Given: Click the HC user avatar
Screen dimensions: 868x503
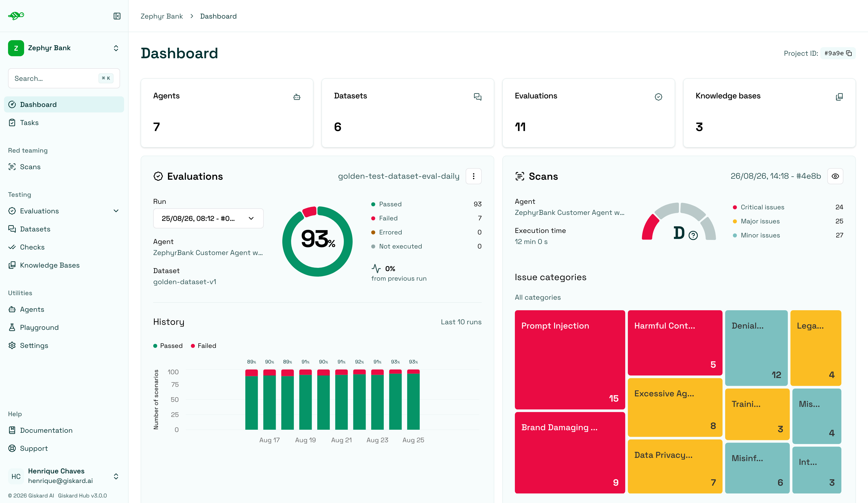Looking at the screenshot, I should [16, 476].
